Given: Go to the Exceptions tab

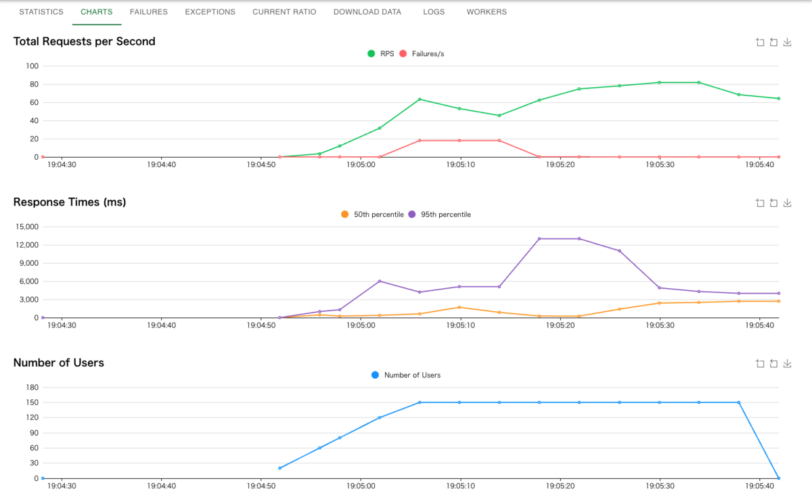Looking at the screenshot, I should point(210,12).
